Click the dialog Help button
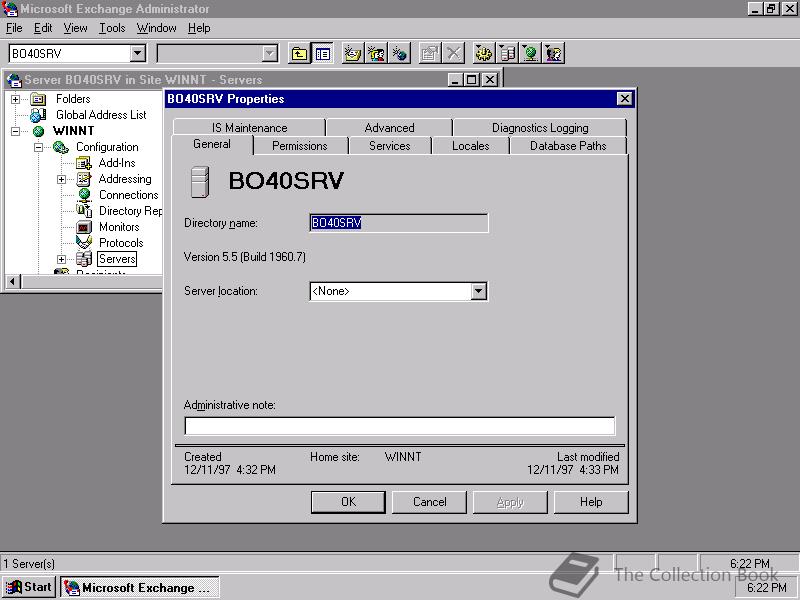The height and width of the screenshot is (600, 800). point(591,502)
